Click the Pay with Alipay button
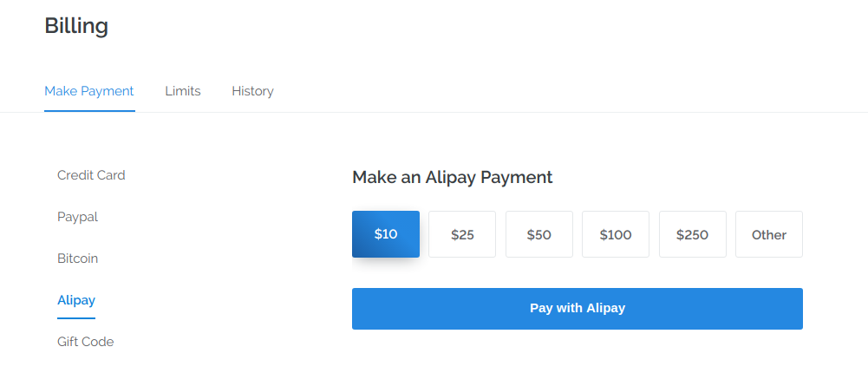This screenshot has width=868, height=386. 578,309
